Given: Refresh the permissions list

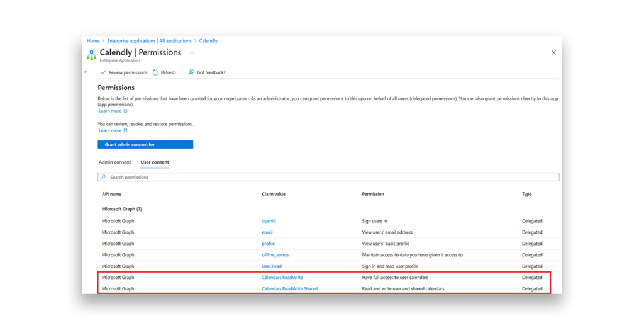Looking at the screenshot, I should [164, 72].
